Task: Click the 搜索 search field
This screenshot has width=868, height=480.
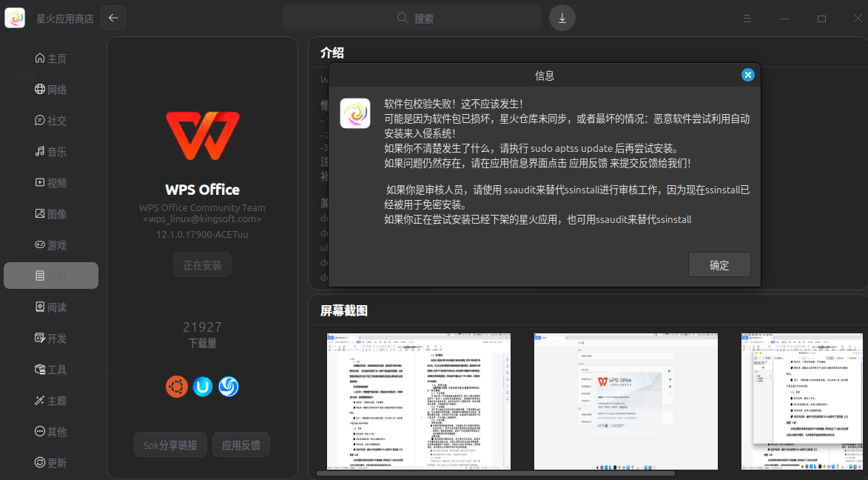Action: click(x=412, y=19)
